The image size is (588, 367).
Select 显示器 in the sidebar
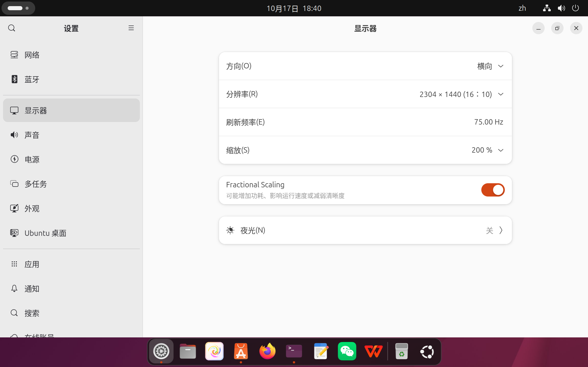pos(71,111)
